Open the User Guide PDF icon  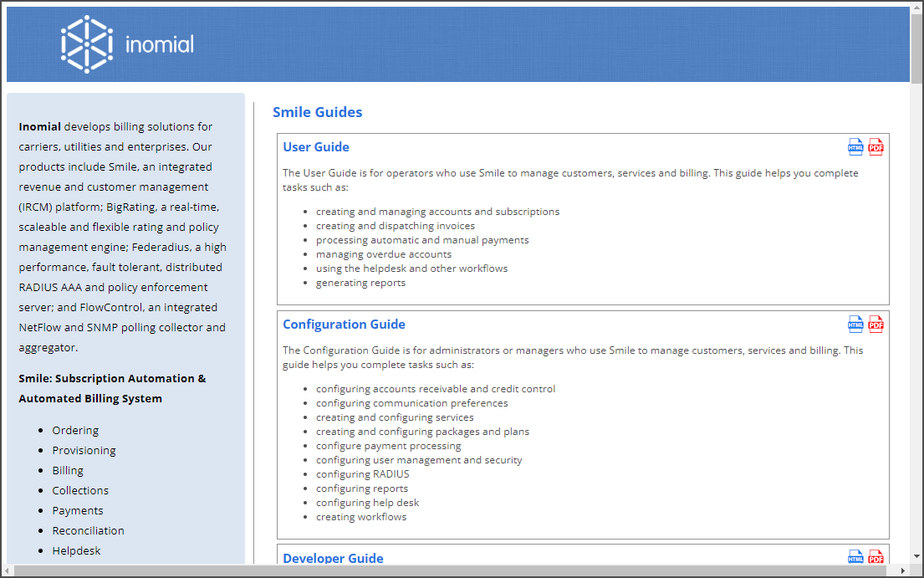click(x=876, y=146)
